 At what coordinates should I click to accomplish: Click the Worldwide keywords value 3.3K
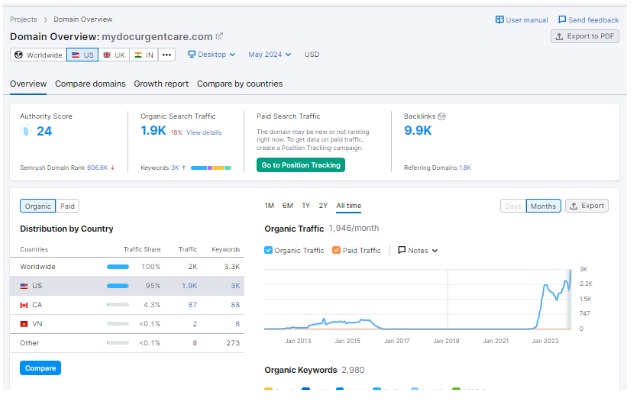(232, 267)
